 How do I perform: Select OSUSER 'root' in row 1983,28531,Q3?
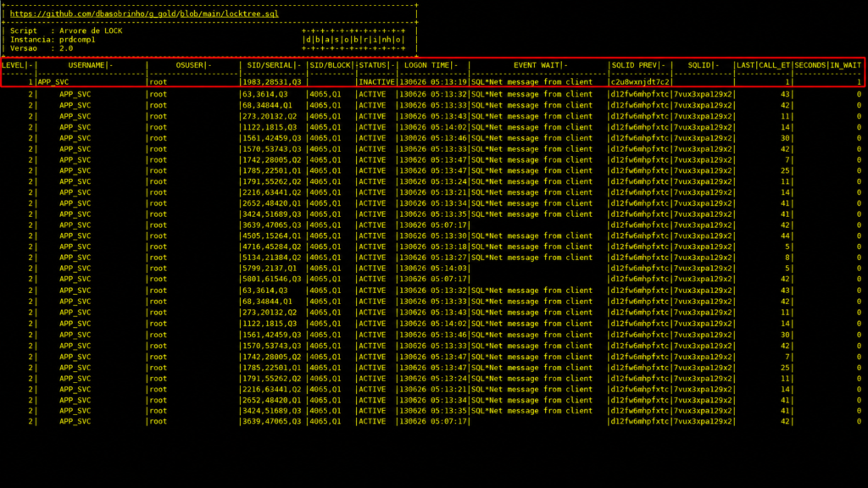click(x=158, y=82)
